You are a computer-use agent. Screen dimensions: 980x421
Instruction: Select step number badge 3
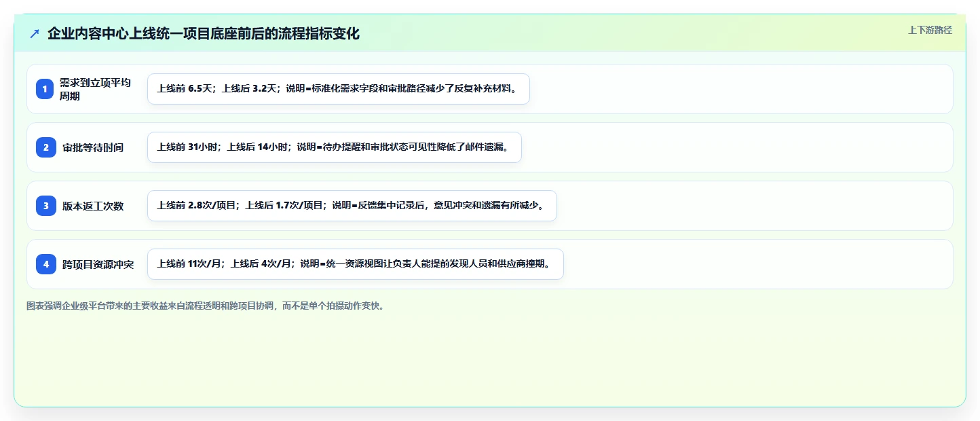(45, 206)
